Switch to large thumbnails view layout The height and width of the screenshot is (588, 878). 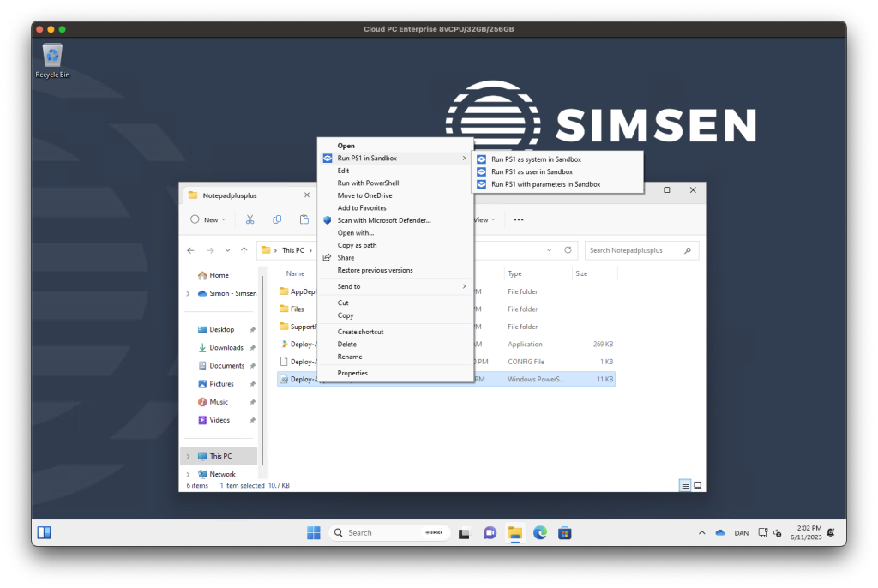point(698,485)
